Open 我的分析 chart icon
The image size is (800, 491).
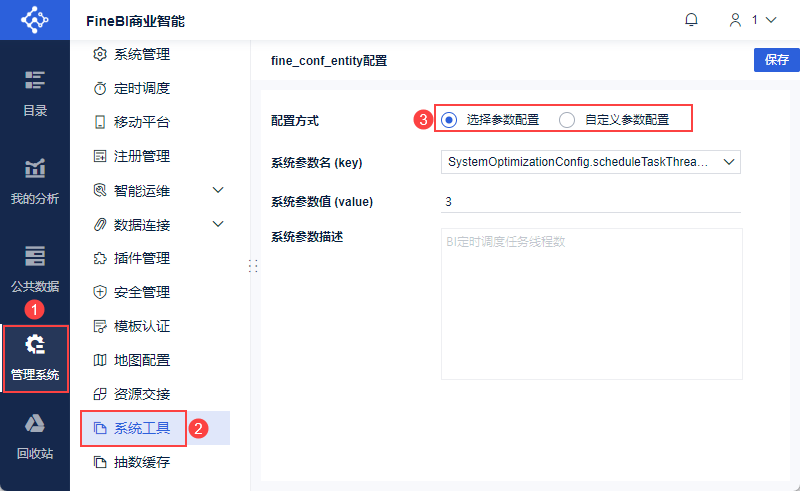tap(35, 168)
